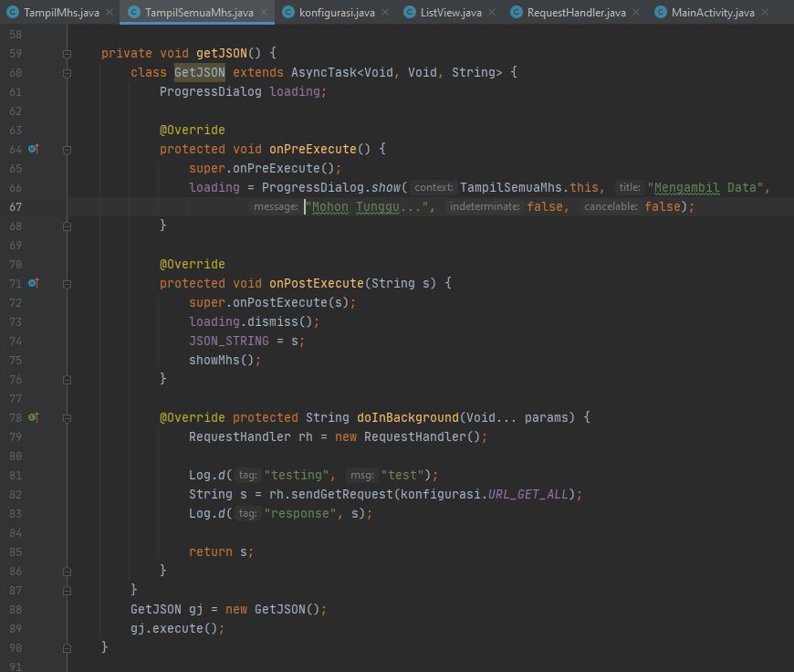Click gj.execute() on line 89
The width and height of the screenshot is (794, 672).
point(173,628)
